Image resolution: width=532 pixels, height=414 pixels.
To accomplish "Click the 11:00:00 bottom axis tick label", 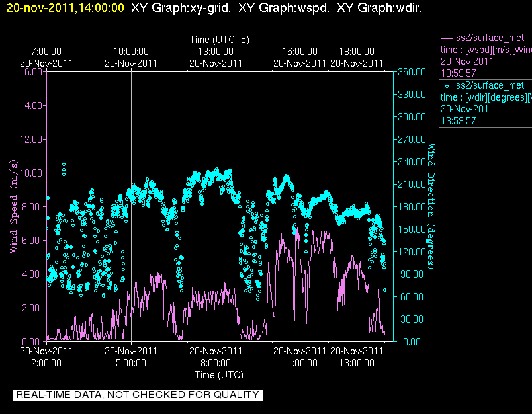I will (x=300, y=363).
